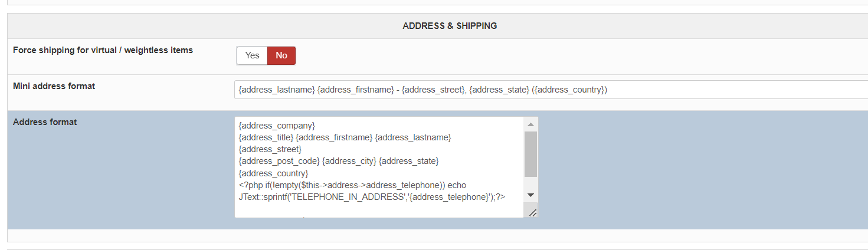Click the Mini address format label
This screenshot has height=250, width=868.
point(54,86)
